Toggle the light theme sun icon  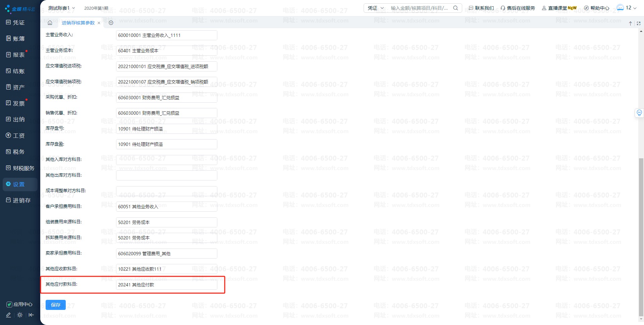point(20,315)
